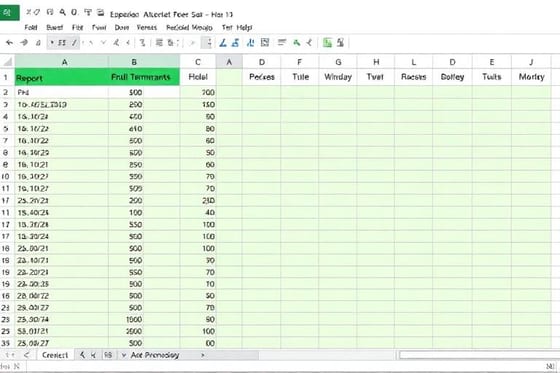The image size is (560, 373).
Task: Open the Fibt menu
Action: 78,28
